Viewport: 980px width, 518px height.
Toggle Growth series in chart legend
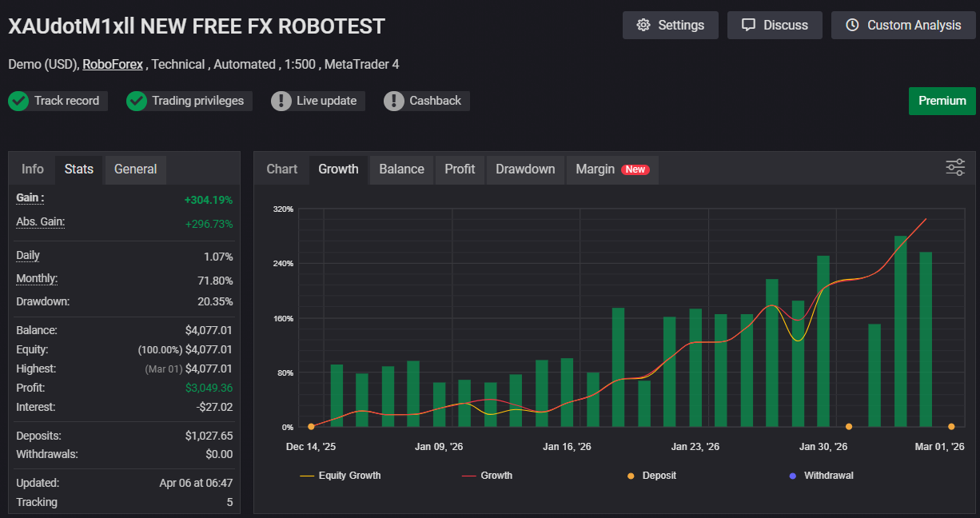tap(488, 476)
